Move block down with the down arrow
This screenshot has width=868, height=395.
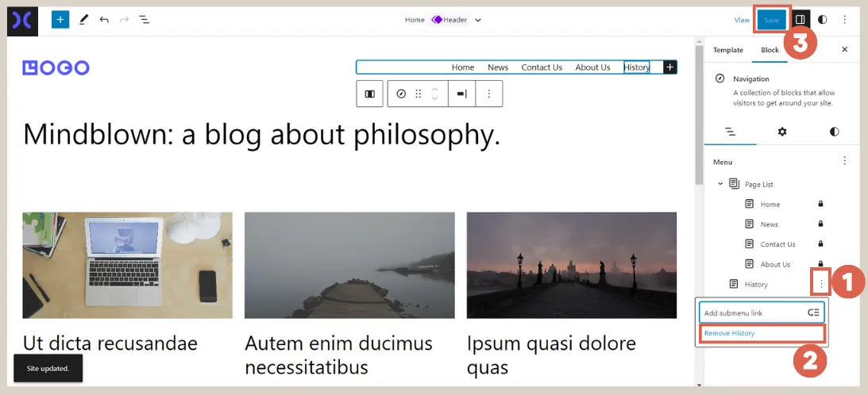pyautogui.click(x=435, y=99)
